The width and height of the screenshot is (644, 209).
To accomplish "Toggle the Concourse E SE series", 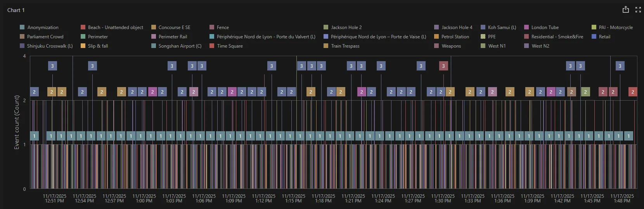I will tap(171, 27).
